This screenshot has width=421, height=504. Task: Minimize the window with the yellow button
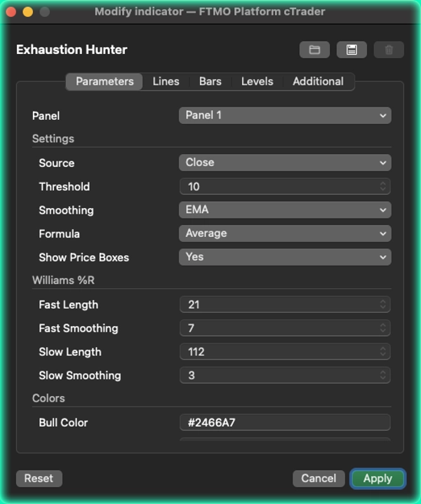(27, 12)
